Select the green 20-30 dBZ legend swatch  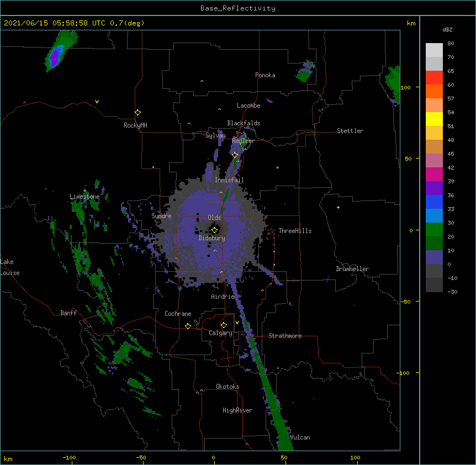(x=434, y=230)
